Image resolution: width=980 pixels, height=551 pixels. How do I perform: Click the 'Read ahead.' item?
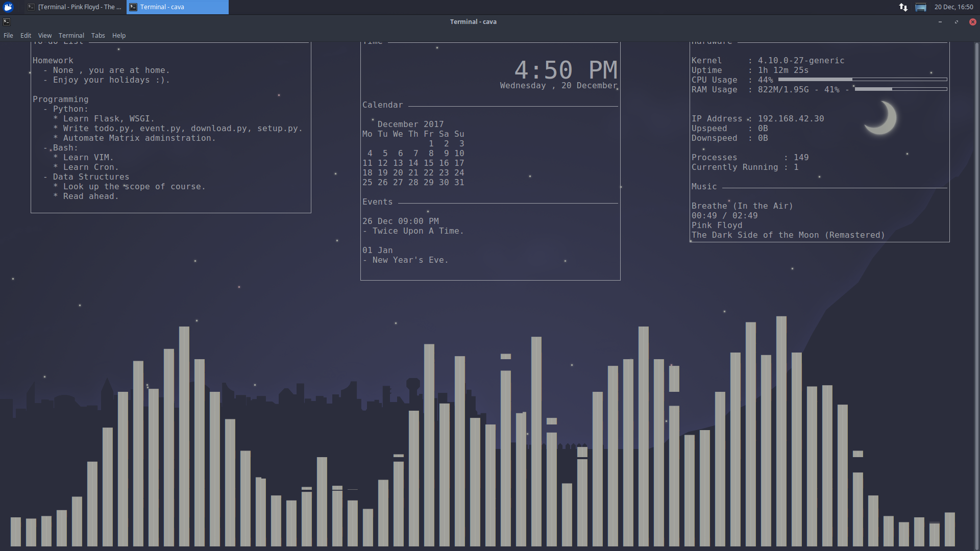91,196
